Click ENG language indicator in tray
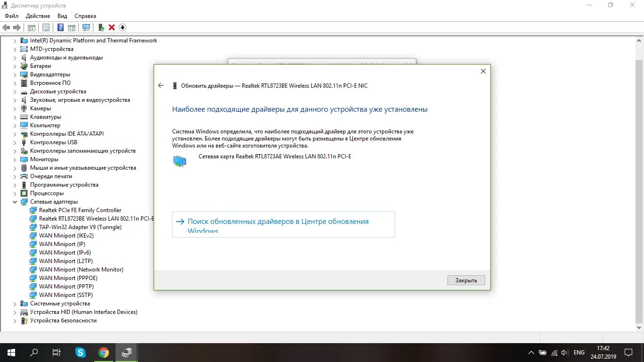Screen dimensions: 644x362 [x=579, y=353]
